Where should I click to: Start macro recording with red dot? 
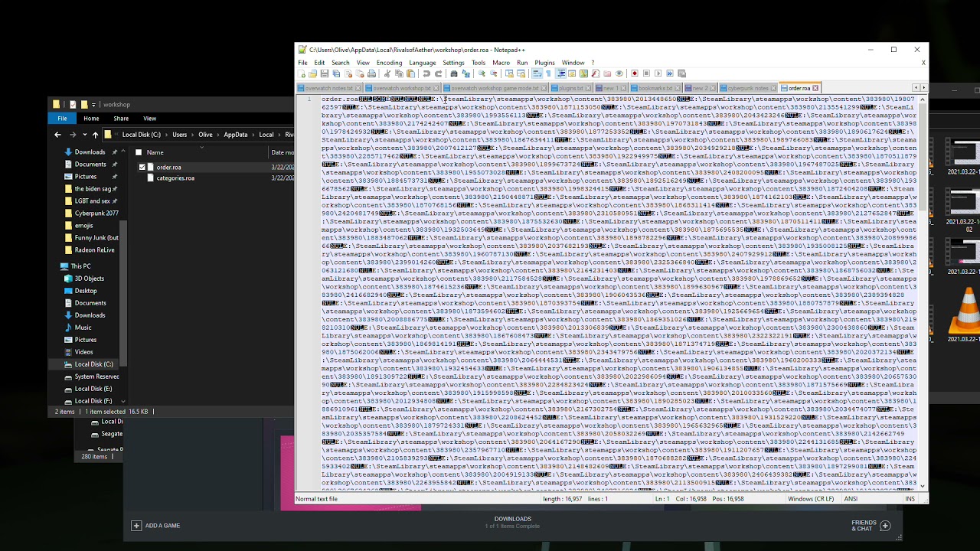click(635, 73)
